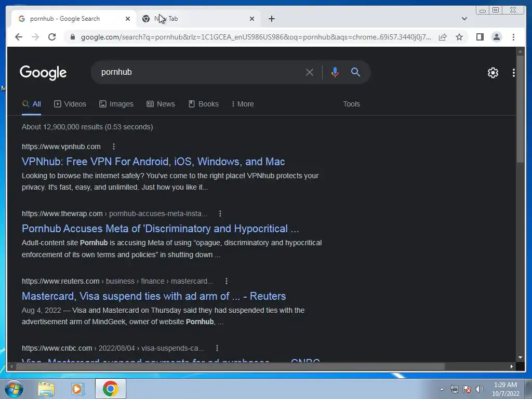Open the search Tools options

pyautogui.click(x=352, y=104)
